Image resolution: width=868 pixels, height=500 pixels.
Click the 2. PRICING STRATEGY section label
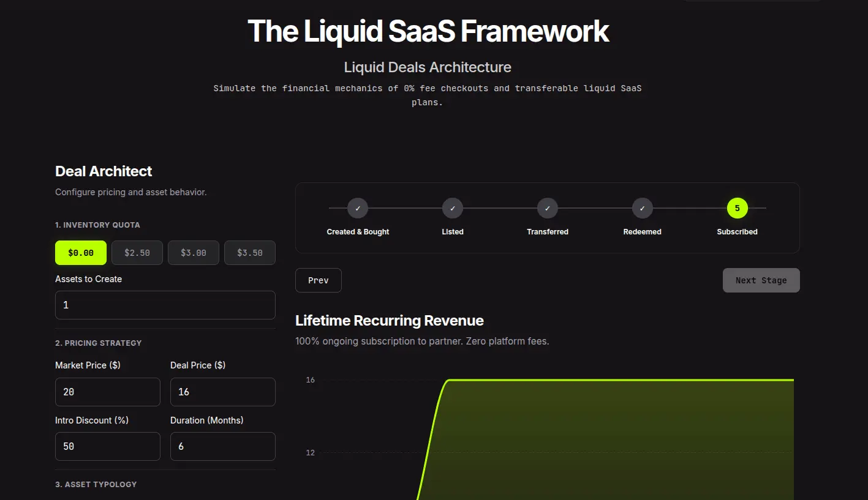coord(99,343)
